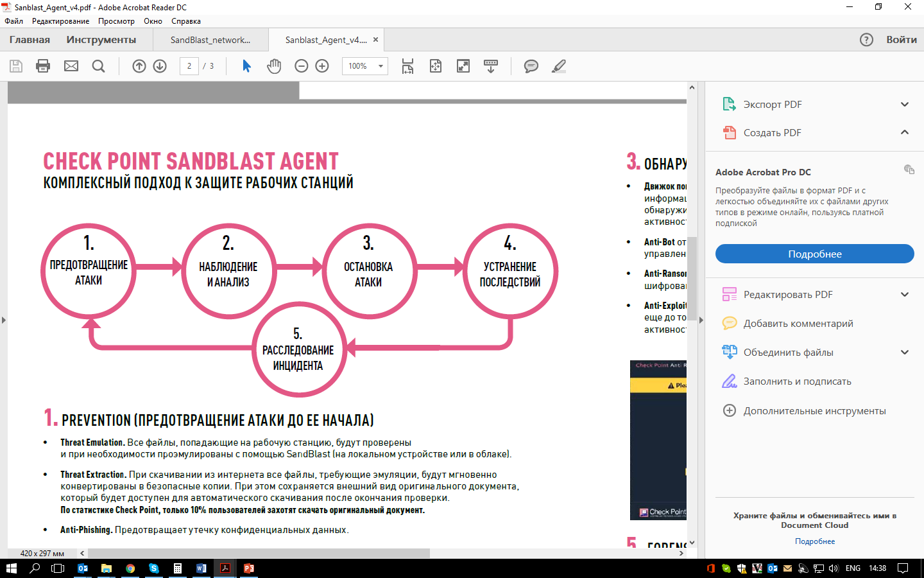The width and height of the screenshot is (924, 578).
Task: Close the Sanblast_Agent_v4 document tab
Action: tap(376, 40)
